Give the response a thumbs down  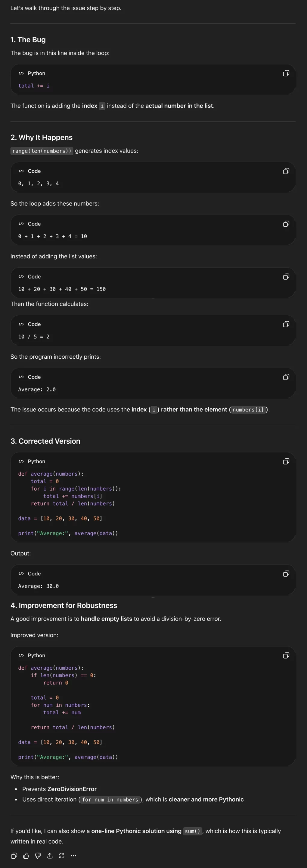[38, 856]
